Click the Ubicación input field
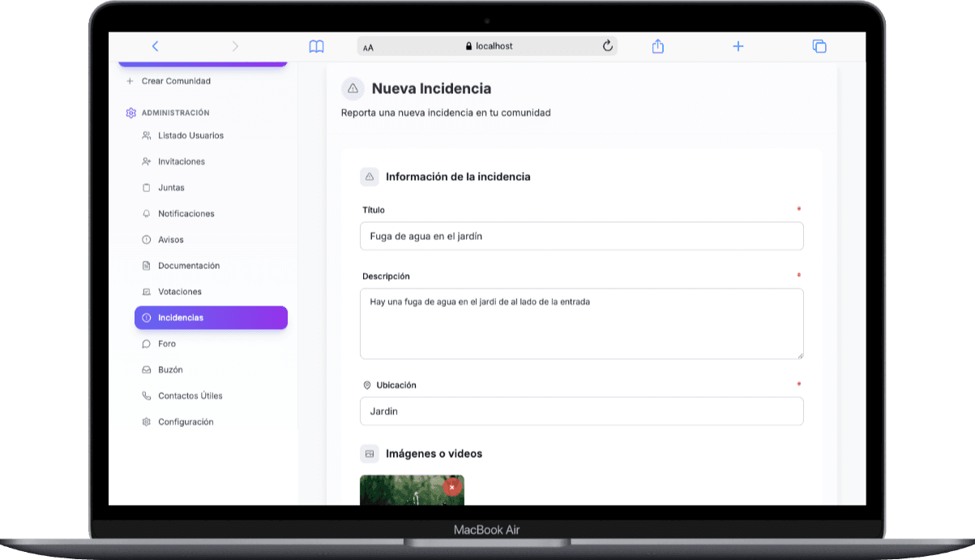The width and height of the screenshot is (975, 560). 581,411
